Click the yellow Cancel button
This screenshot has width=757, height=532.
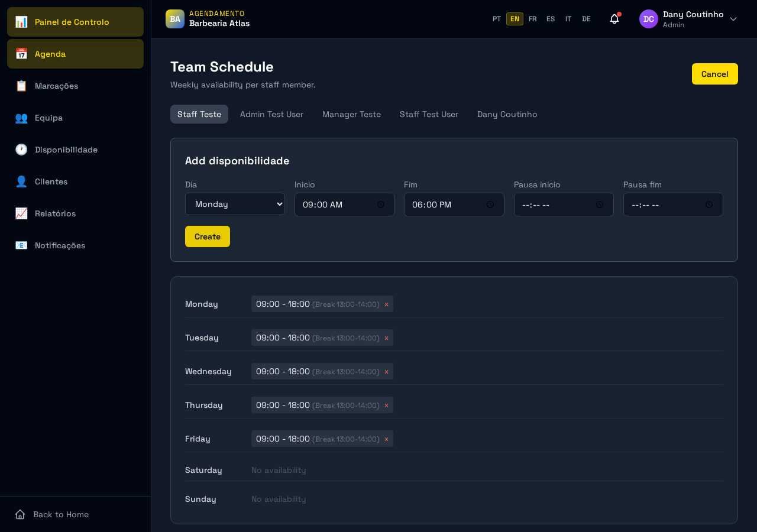click(715, 74)
